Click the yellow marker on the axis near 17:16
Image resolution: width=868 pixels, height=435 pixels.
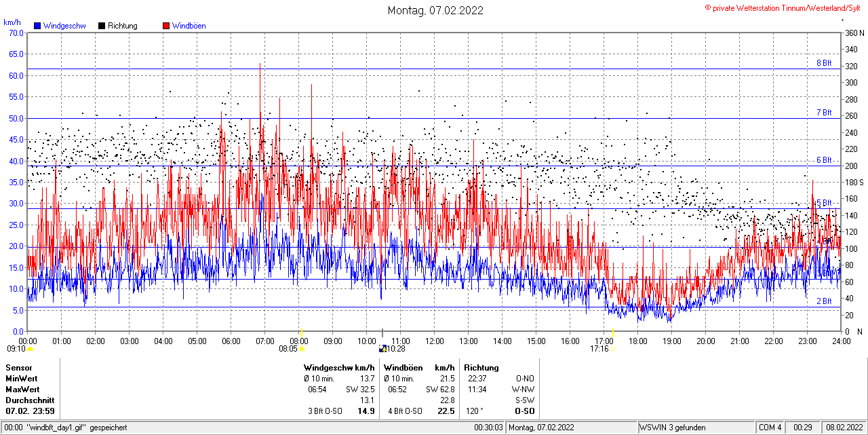point(613,332)
